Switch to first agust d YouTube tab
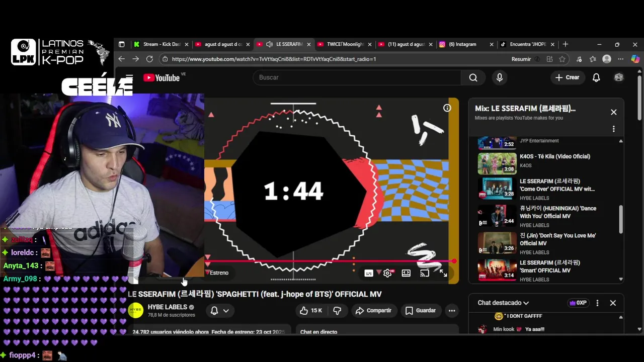The height and width of the screenshot is (362, 644). coord(223,44)
